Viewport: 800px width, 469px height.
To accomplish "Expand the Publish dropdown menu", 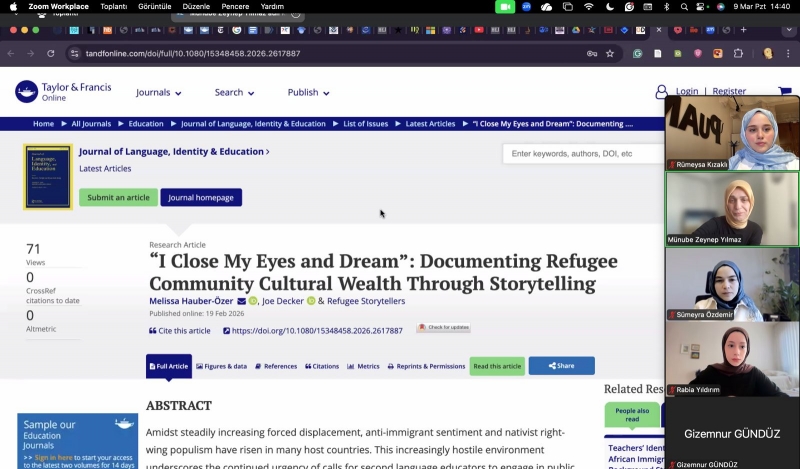I will 308,93.
